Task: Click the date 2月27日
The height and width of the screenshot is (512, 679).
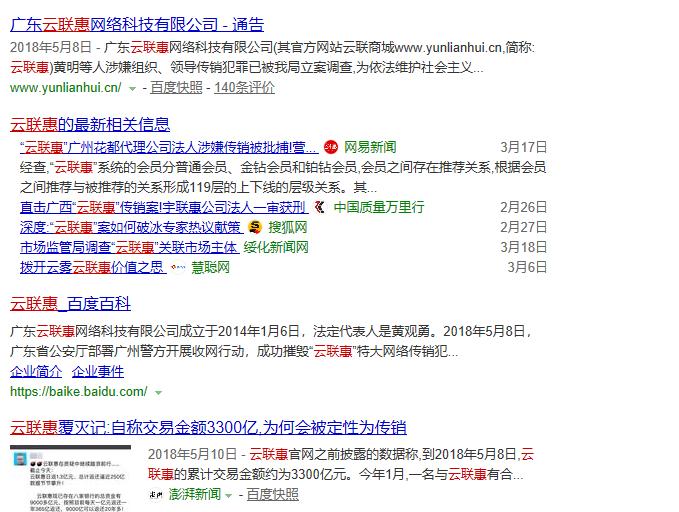Action: pos(524,227)
